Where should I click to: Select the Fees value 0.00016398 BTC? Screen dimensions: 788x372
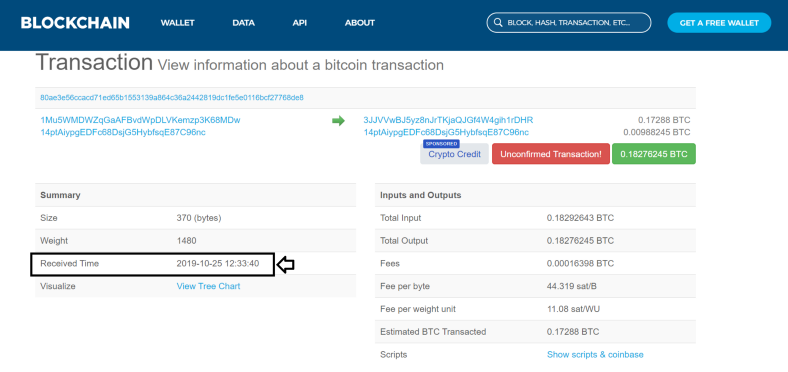[580, 263]
